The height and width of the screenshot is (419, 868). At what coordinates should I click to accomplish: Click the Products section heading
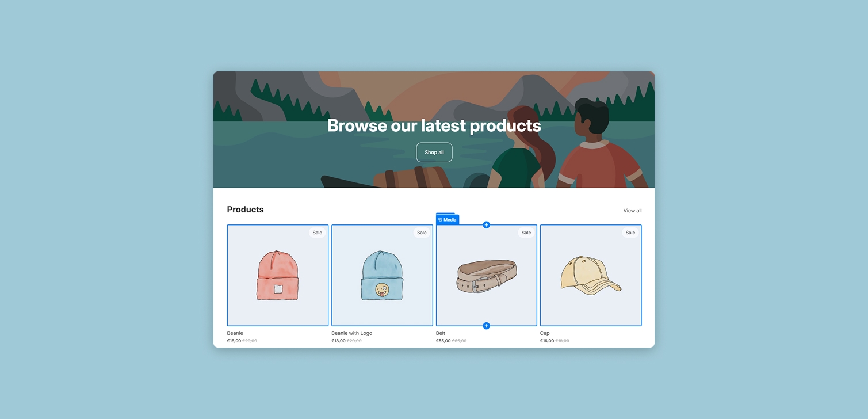tap(245, 209)
